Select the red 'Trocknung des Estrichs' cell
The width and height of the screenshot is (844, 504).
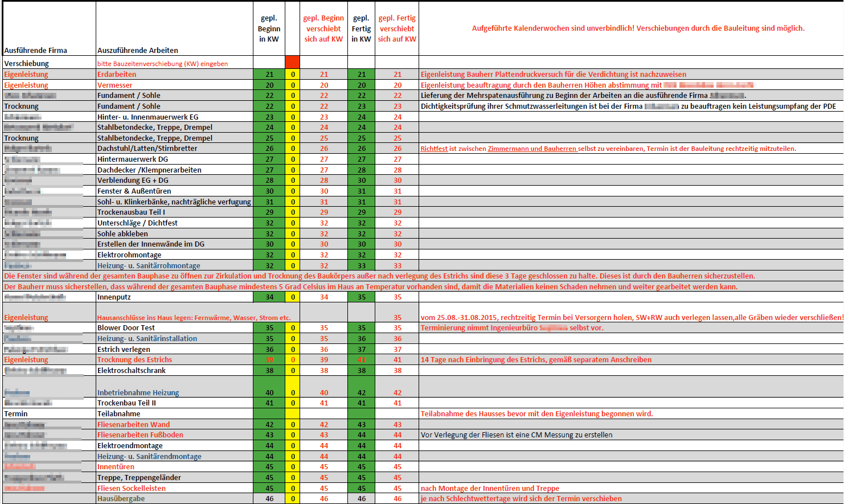[134, 360]
